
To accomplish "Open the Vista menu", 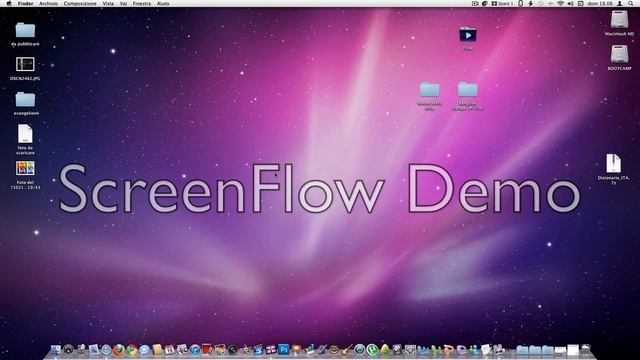I will pyautogui.click(x=108, y=3).
